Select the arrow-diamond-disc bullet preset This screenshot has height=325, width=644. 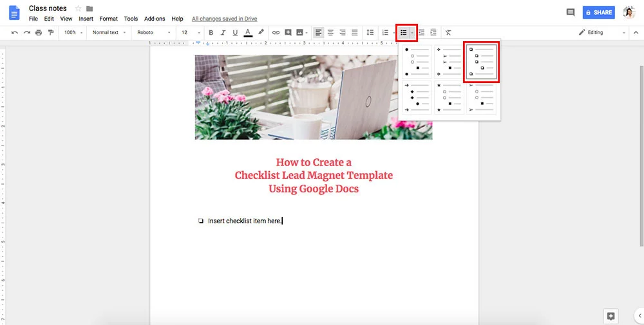417,98
